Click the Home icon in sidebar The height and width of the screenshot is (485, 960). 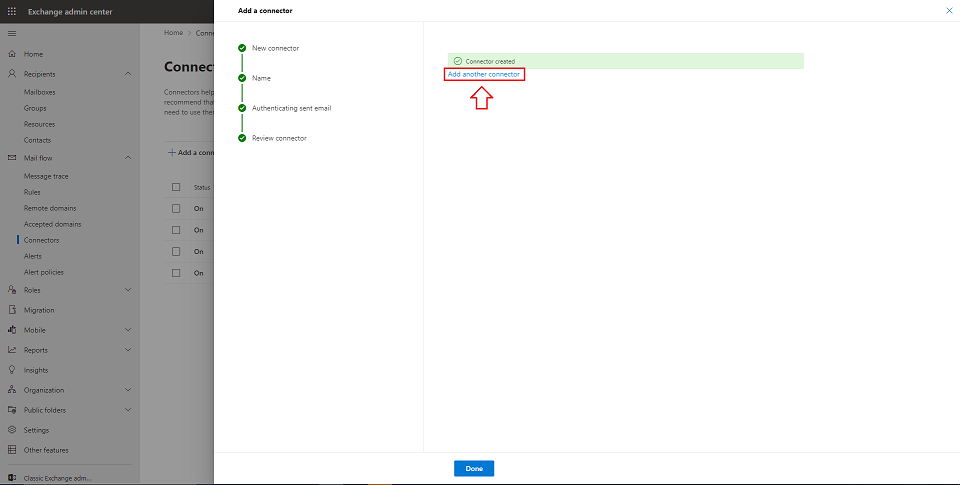(x=12, y=54)
